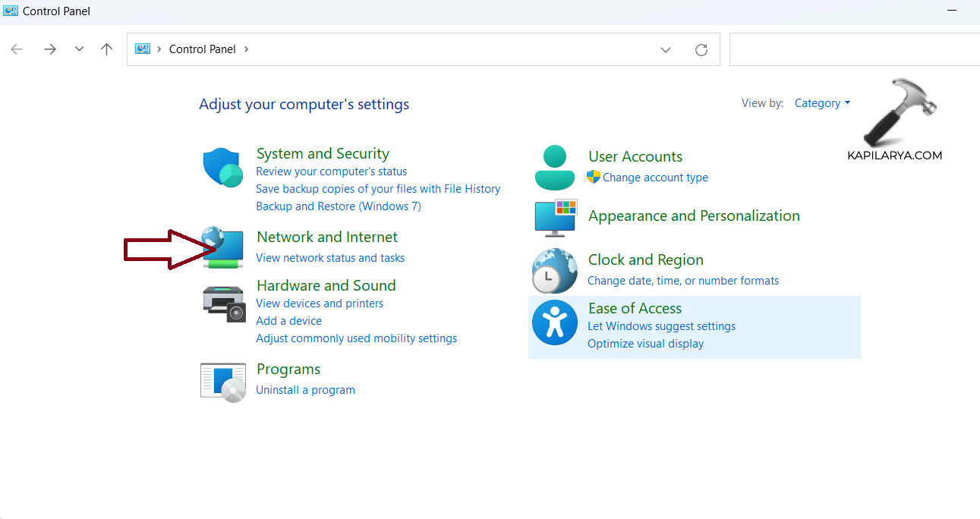This screenshot has height=519, width=980.
Task: Click View network status and tasks
Action: [330, 258]
